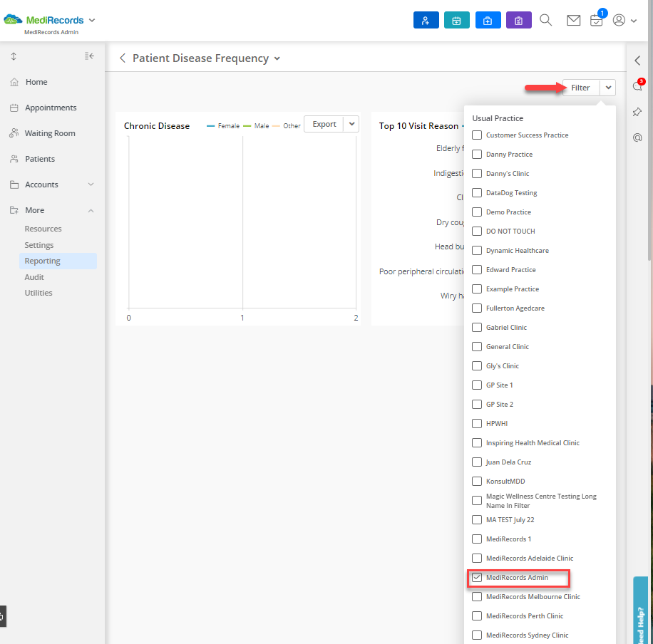Click the Filter button
653x644 pixels.
pos(580,88)
